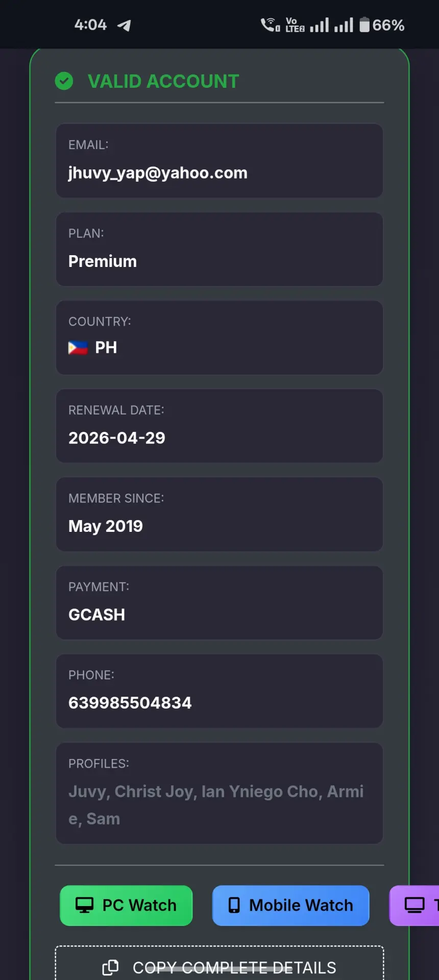This screenshot has height=980, width=439.
Task: Tap the phone icon in Mobile Watch button
Action: (234, 905)
